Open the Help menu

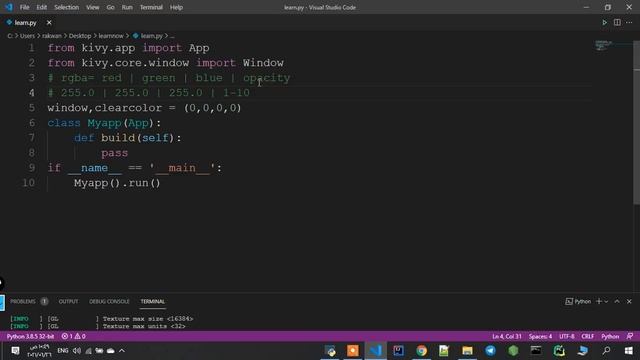(176, 7)
